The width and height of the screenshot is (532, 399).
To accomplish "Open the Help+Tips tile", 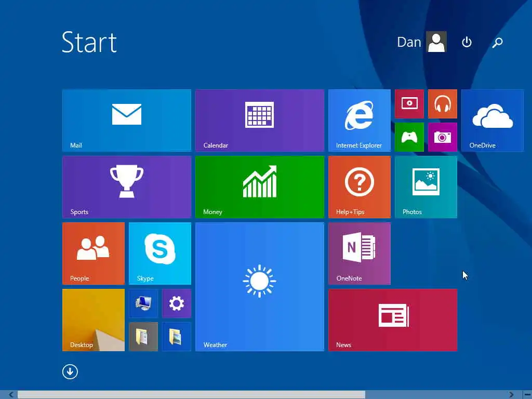I will 360,187.
